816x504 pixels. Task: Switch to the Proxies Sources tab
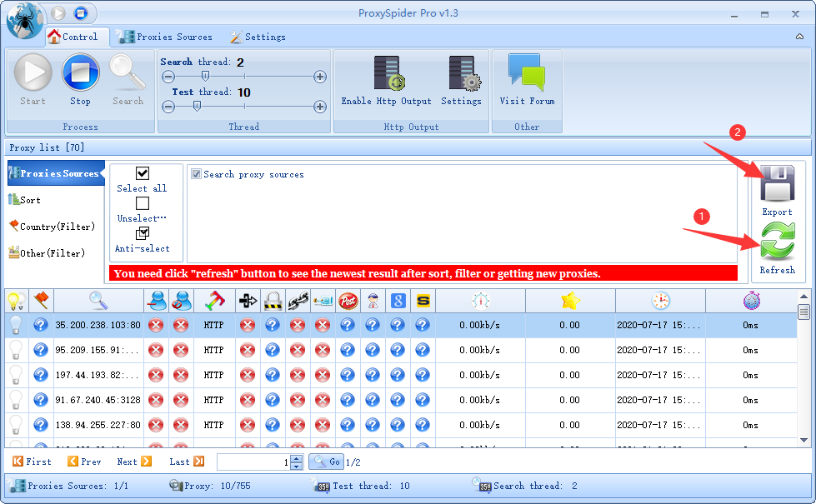coord(165,37)
